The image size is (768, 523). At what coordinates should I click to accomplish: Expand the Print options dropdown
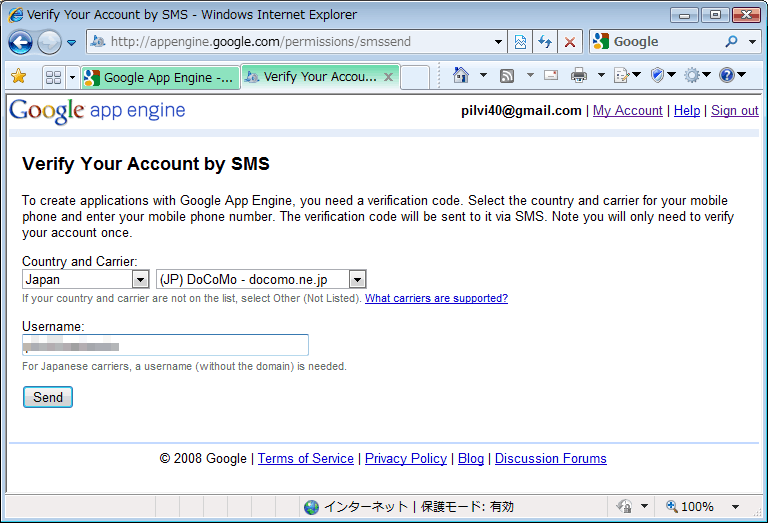pyautogui.click(x=601, y=75)
